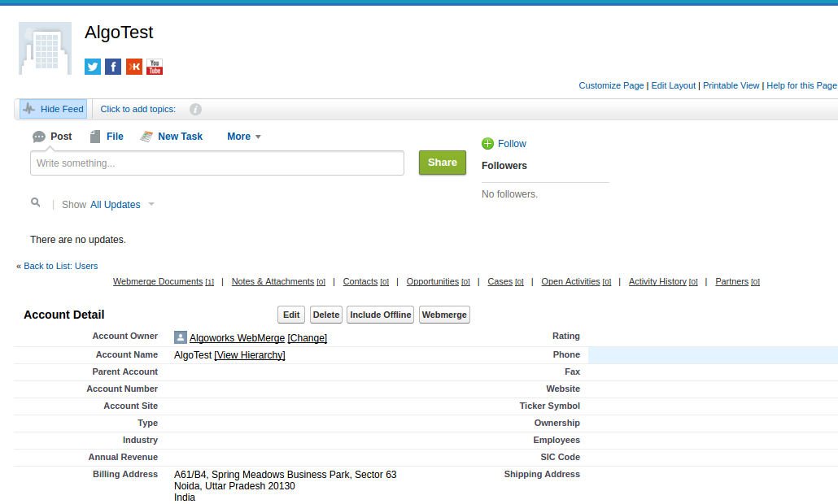
Task: Click the Twitter social icon
Action: coord(93,67)
